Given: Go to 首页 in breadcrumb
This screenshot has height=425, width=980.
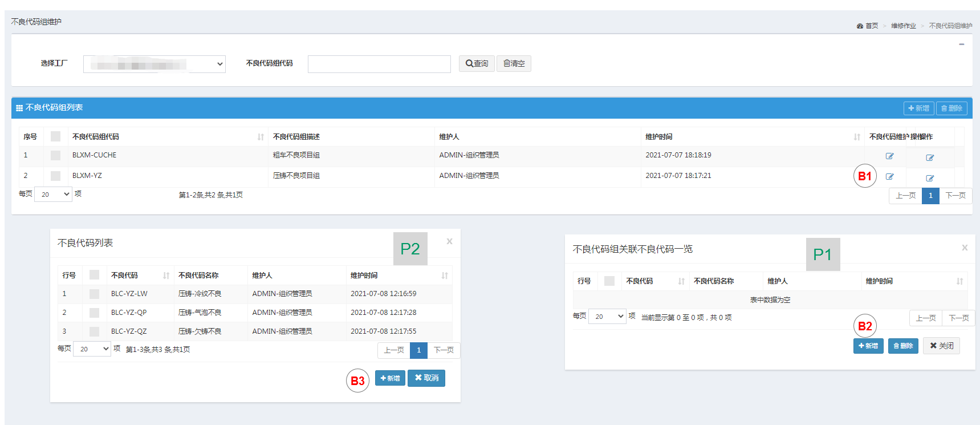Looking at the screenshot, I should 872,26.
